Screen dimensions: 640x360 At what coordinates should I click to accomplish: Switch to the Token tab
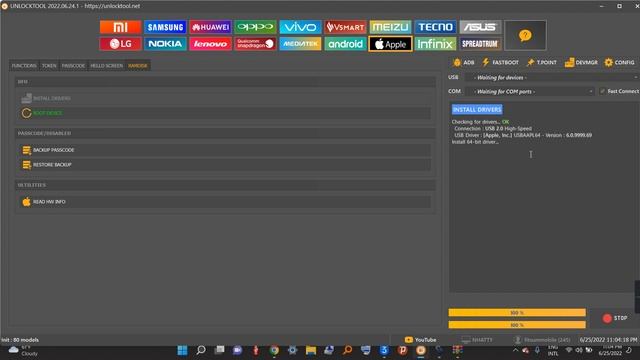tap(49, 66)
